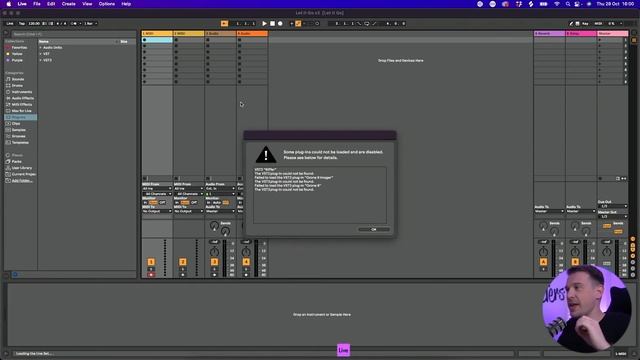The height and width of the screenshot is (360, 640).
Task: Click the browser search field
Action: click(73, 34)
